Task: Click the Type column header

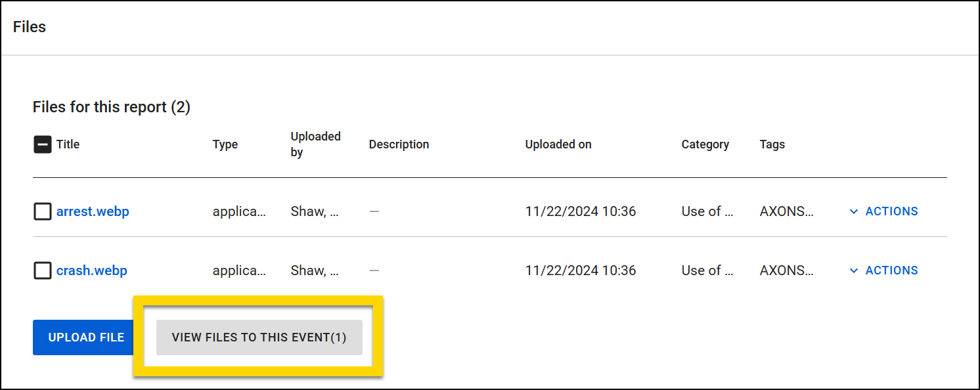Action: [x=225, y=144]
